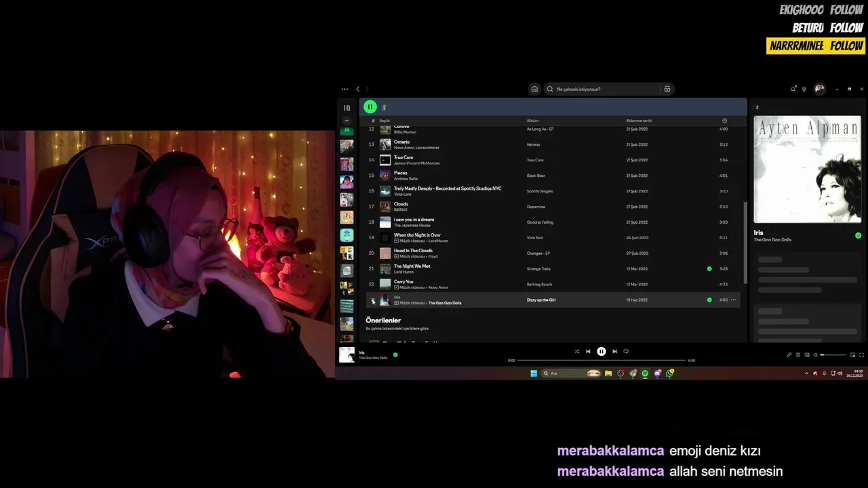Click the taskbar 'Ara' search box

tap(571, 373)
